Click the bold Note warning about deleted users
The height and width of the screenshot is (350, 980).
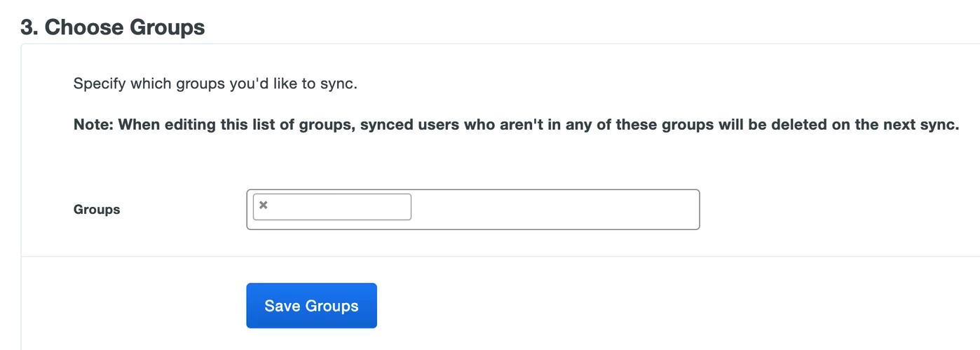click(x=516, y=126)
